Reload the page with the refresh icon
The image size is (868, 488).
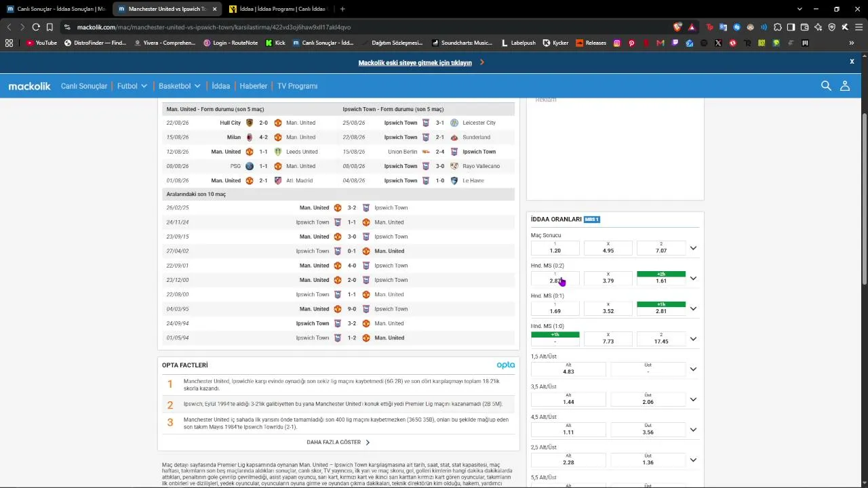(x=36, y=27)
